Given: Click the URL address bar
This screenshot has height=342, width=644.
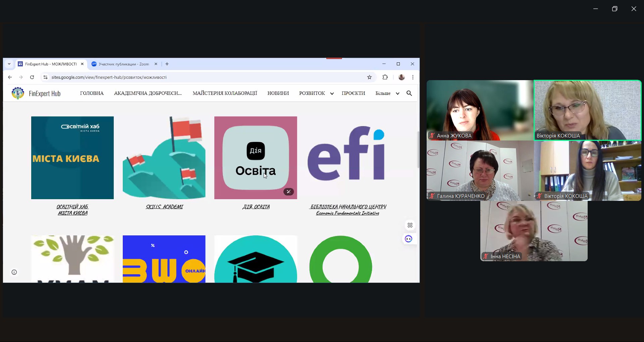Looking at the screenshot, I should point(201,77).
